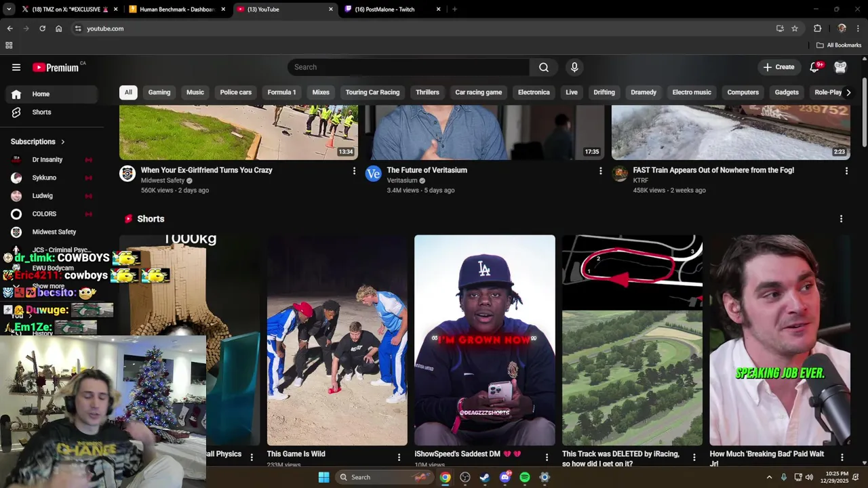Viewport: 868px width, 488px height.
Task: Open the browser extensions puzzle icon
Action: pyautogui.click(x=817, y=28)
